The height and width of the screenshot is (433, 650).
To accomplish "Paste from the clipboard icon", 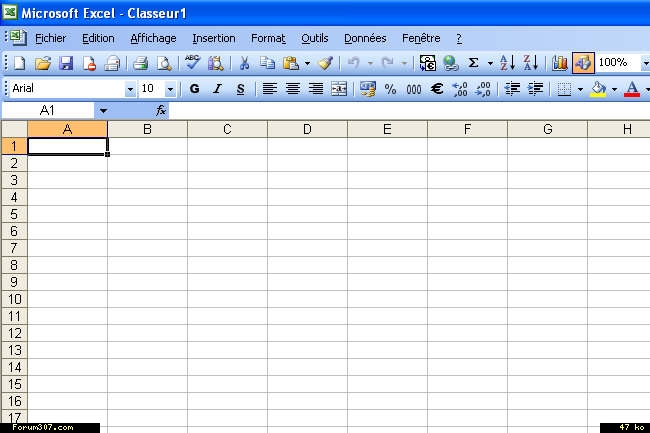I will (291, 63).
